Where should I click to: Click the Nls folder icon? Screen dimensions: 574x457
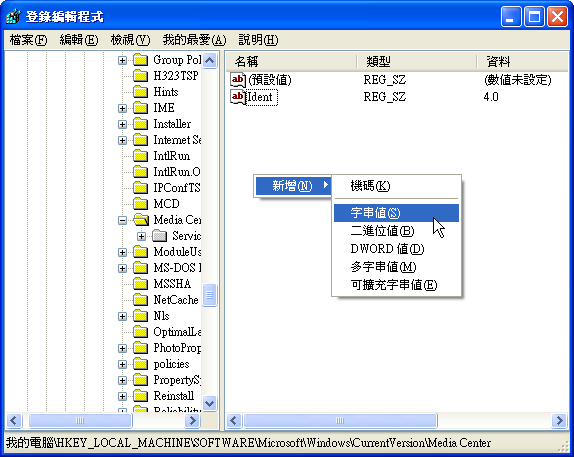(x=141, y=316)
